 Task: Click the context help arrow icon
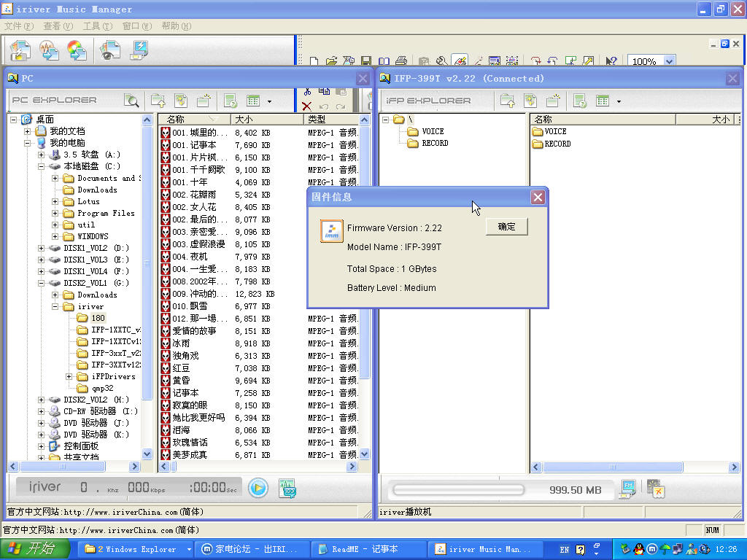click(611, 61)
